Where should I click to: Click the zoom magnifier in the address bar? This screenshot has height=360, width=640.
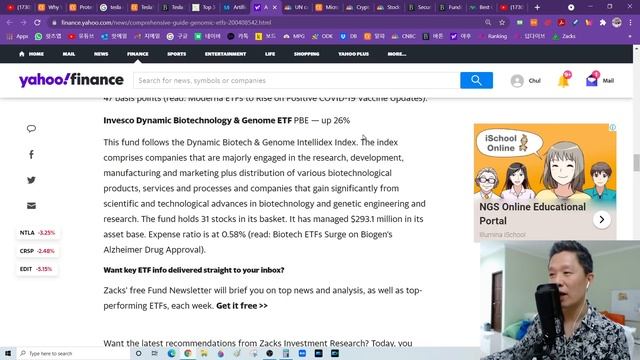(x=488, y=22)
